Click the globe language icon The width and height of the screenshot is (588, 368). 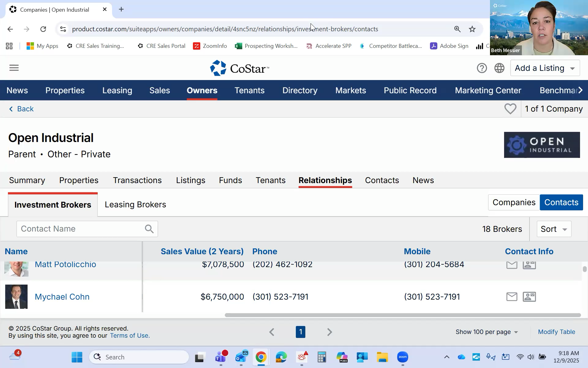coord(499,68)
